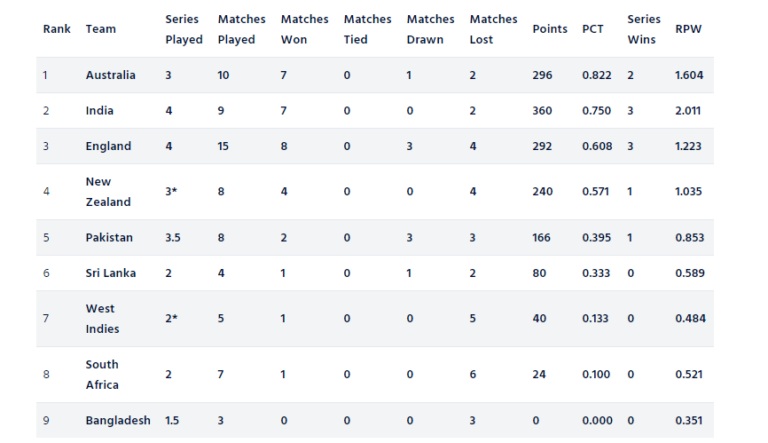Viewport: 768px width, 443px height.
Task: Select Australia's 0.822 PCT value
Action: click(x=596, y=75)
